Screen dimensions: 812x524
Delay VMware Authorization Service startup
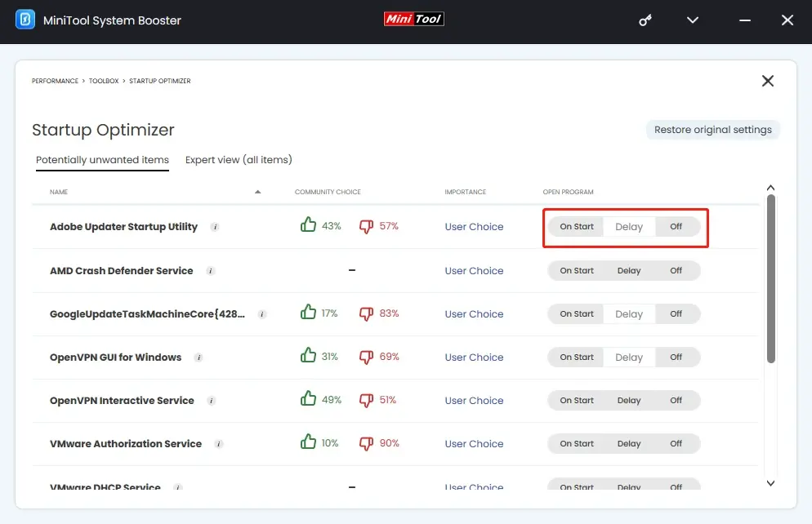(x=629, y=444)
